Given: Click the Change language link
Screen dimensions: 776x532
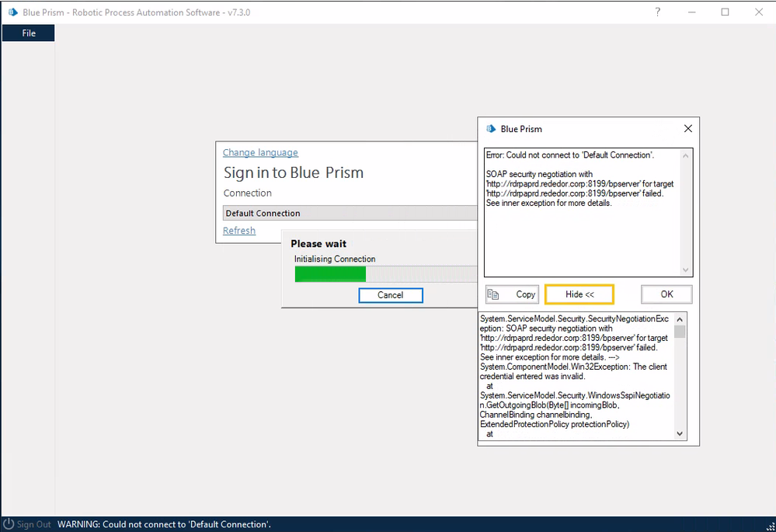Looking at the screenshot, I should pos(260,152).
